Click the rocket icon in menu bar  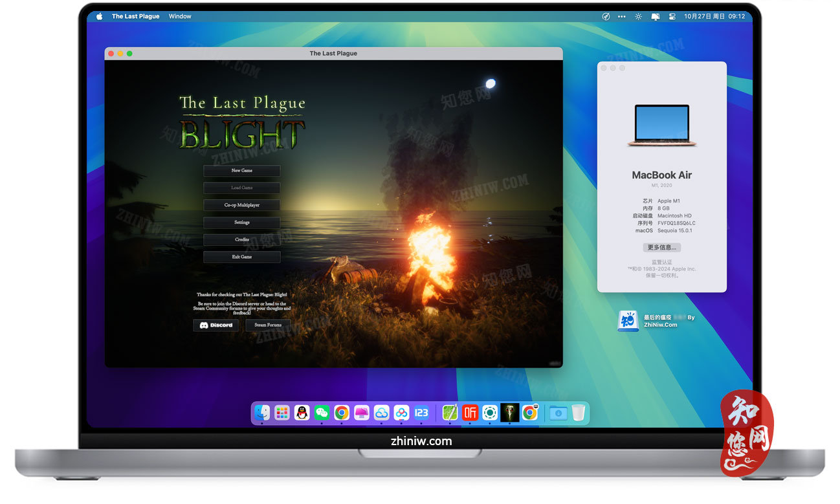606,16
